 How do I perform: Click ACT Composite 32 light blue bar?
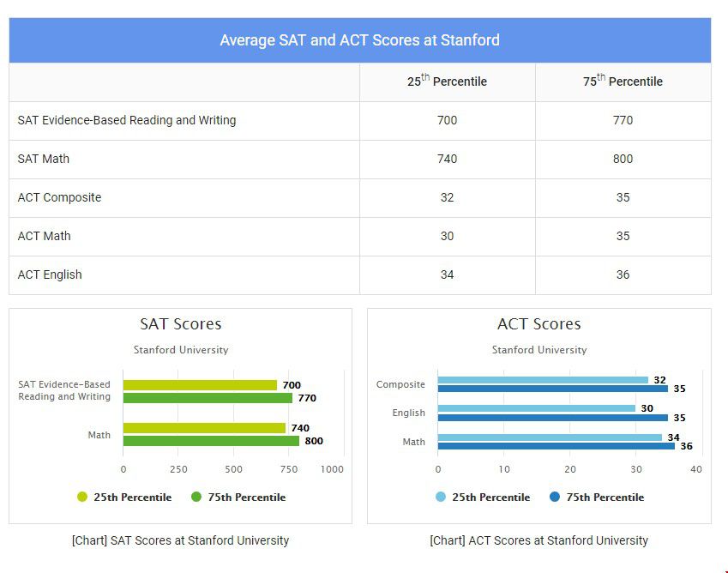coord(544,380)
